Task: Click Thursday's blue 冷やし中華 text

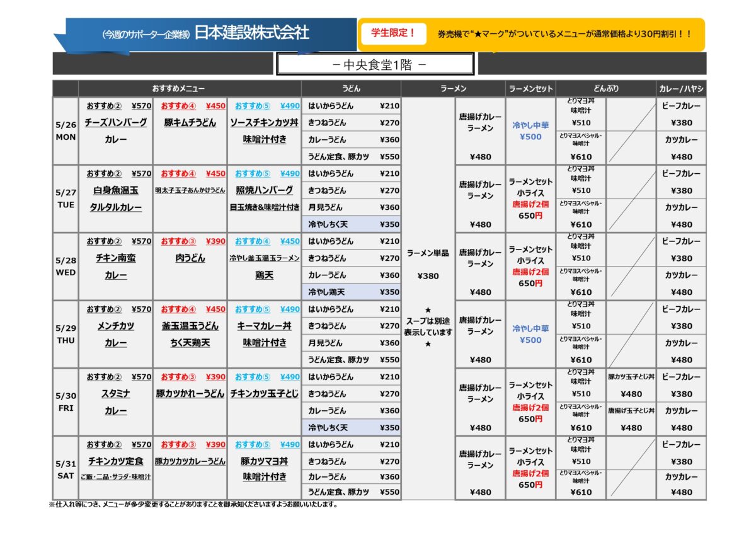Action: tap(530, 328)
